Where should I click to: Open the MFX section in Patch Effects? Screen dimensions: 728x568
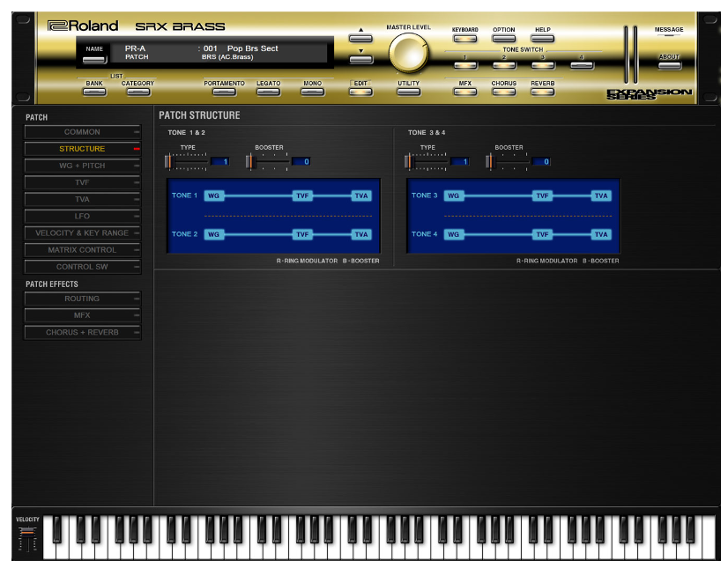pyautogui.click(x=82, y=315)
